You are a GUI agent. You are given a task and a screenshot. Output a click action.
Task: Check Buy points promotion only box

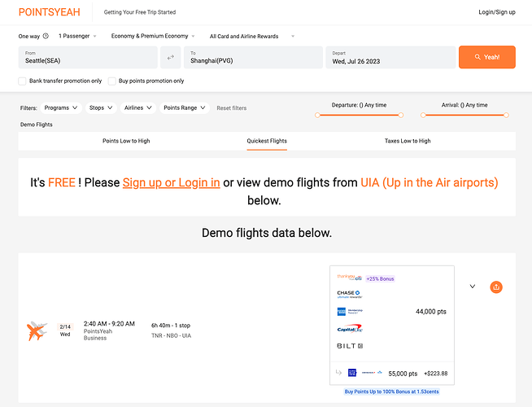111,81
